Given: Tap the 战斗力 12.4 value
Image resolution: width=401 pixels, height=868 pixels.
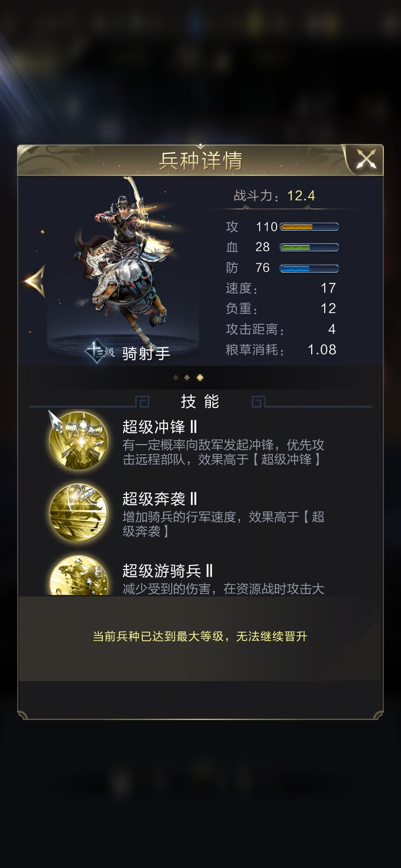Looking at the screenshot, I should coord(301,195).
